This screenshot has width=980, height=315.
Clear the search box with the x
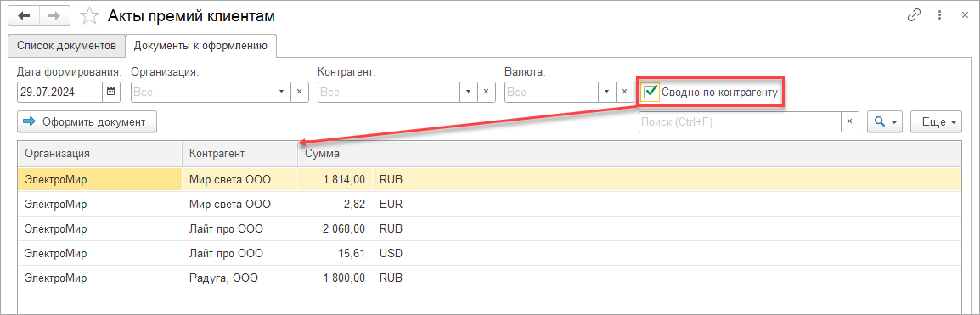[x=848, y=122]
